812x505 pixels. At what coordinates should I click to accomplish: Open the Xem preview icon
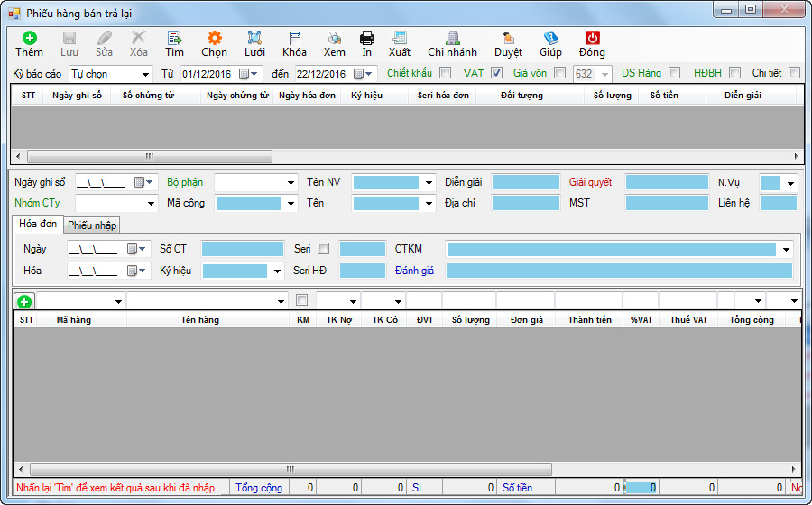(335, 38)
